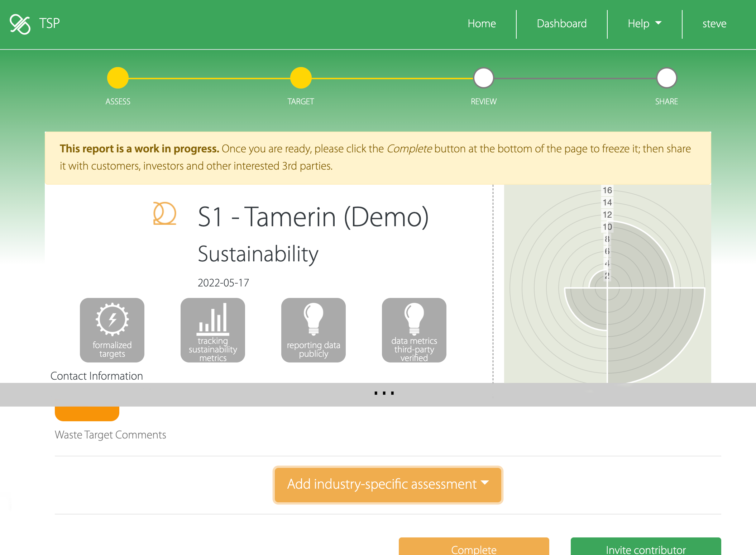Select the reporting data publicly badge
The image size is (756, 555).
(x=314, y=330)
